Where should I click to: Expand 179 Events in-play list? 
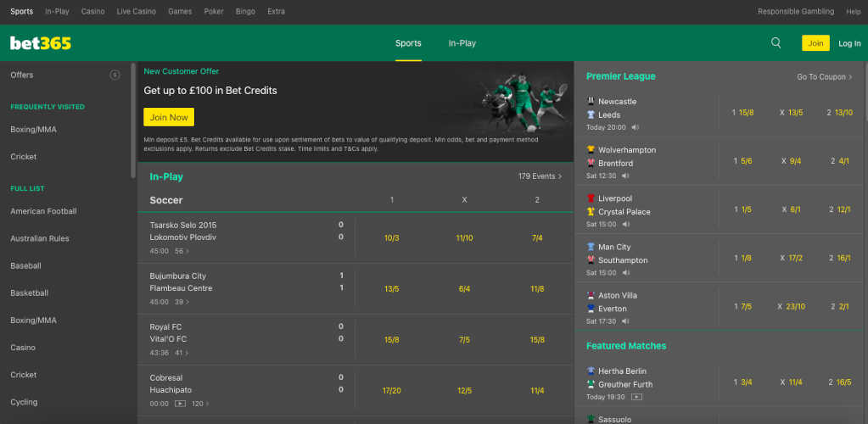click(540, 176)
